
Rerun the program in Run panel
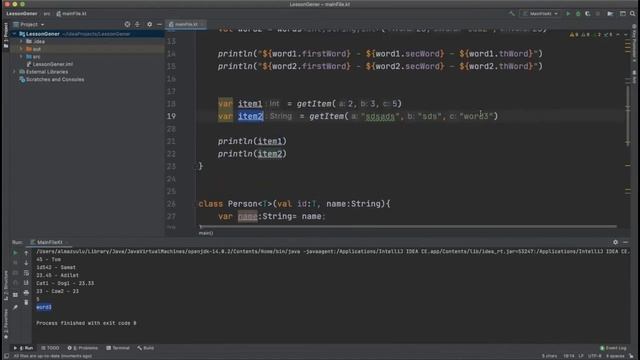point(16,253)
